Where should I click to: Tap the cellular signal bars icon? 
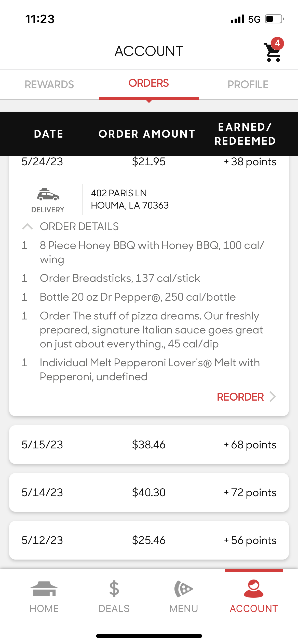click(237, 19)
